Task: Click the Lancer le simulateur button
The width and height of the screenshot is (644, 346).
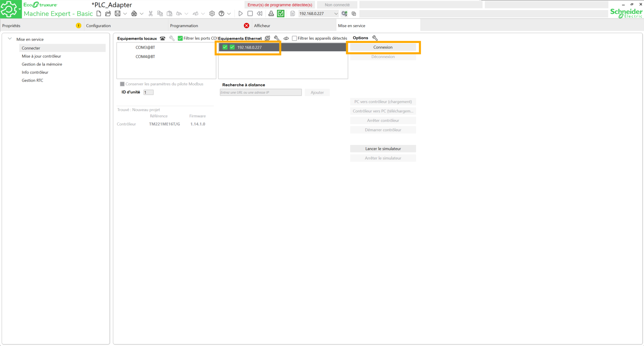Action: point(383,149)
